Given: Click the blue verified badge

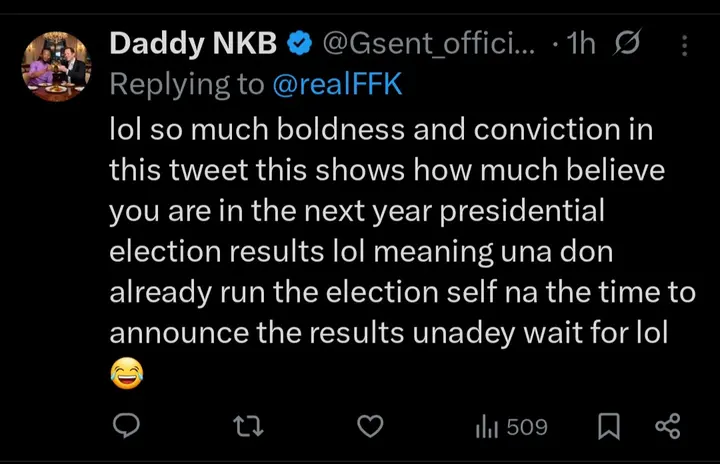Looking at the screenshot, I should 299,44.
